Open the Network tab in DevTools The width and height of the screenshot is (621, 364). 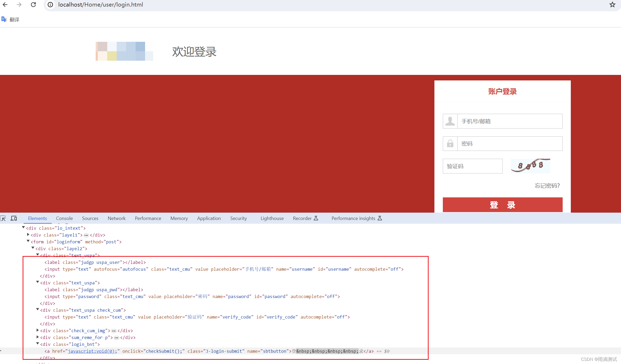[116, 218]
